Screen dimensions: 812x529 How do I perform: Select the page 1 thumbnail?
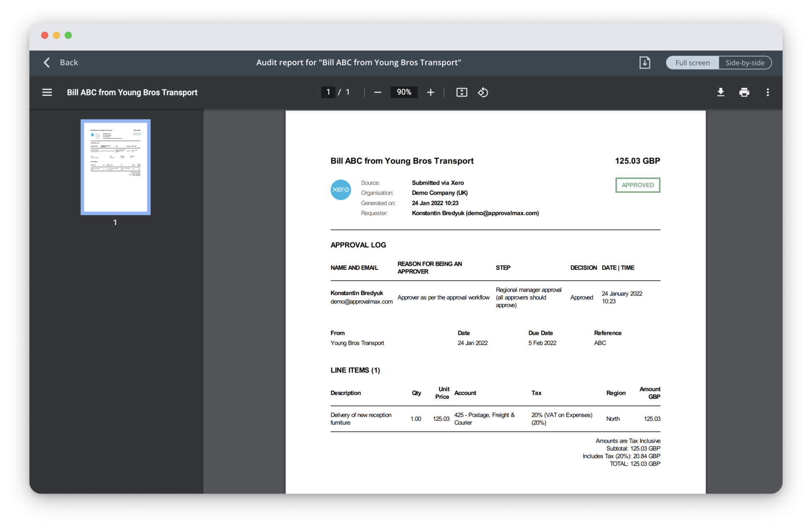tap(116, 167)
